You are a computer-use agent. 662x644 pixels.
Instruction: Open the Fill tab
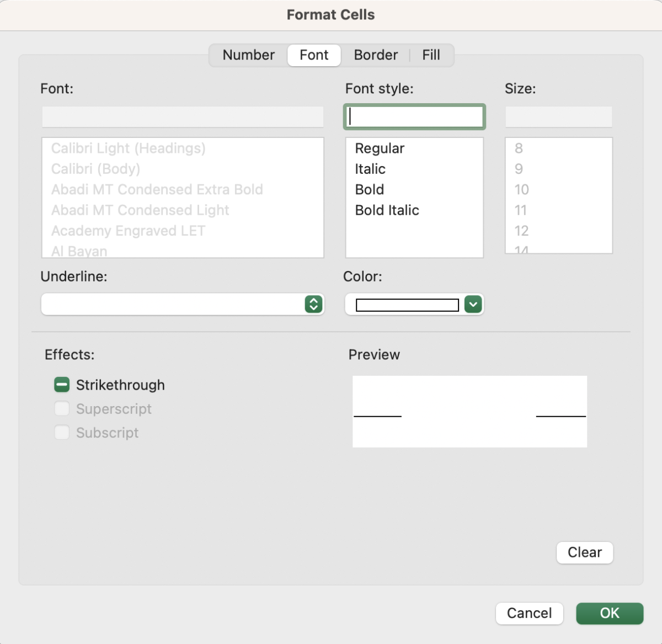[x=432, y=55]
